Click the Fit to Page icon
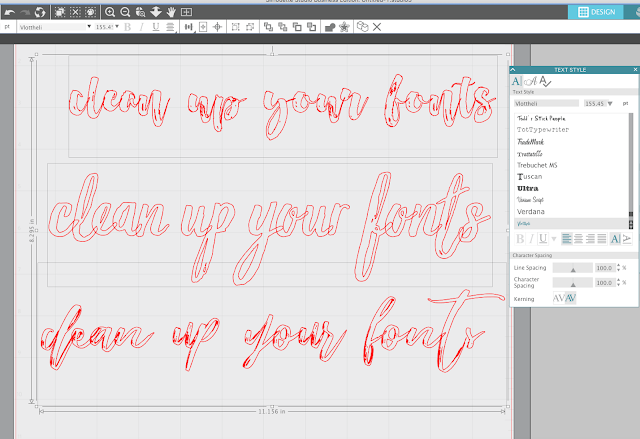Screen dimensions: 640x439 coord(186,12)
